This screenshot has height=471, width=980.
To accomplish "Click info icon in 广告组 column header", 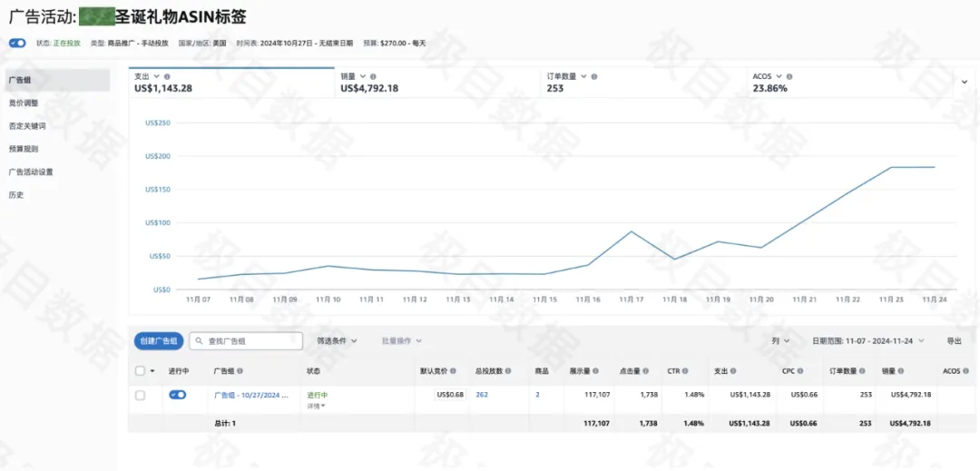I will coord(240,371).
